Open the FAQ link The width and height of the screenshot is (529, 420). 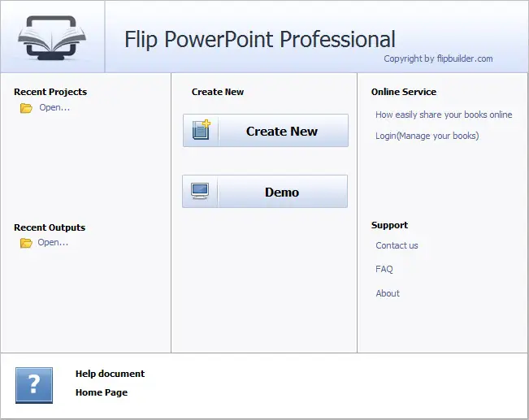point(384,269)
